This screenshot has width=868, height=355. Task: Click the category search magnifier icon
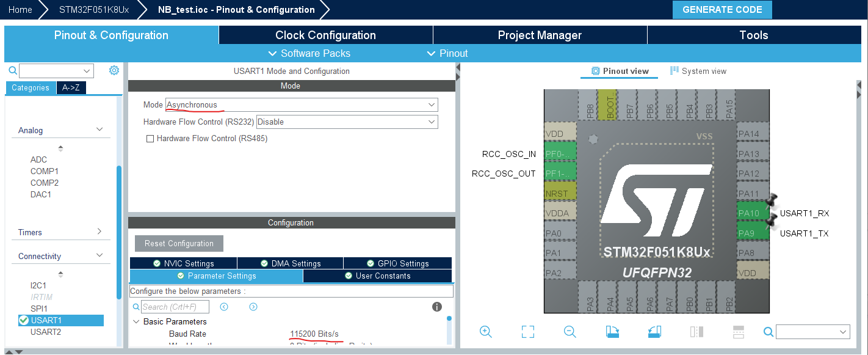tap(13, 71)
